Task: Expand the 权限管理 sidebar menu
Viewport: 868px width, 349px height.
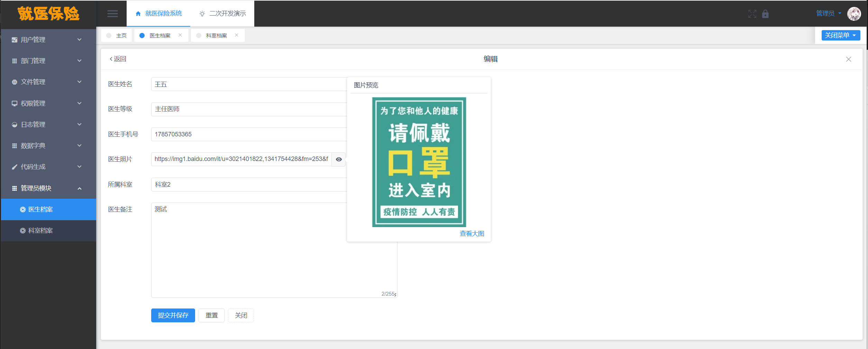Action: tap(48, 103)
